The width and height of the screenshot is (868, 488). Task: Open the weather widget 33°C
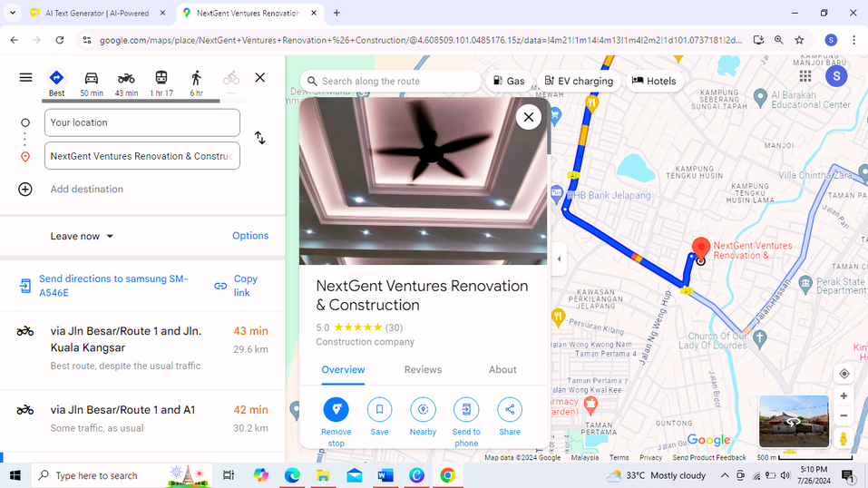(x=656, y=475)
